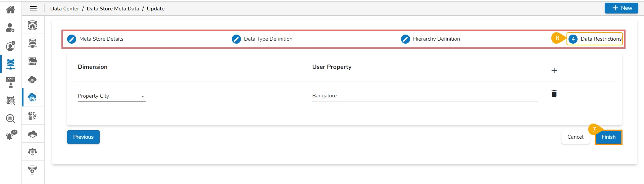The width and height of the screenshot is (644, 184).
Task: Select the data store meta data cloud icon
Action: coord(33,98)
